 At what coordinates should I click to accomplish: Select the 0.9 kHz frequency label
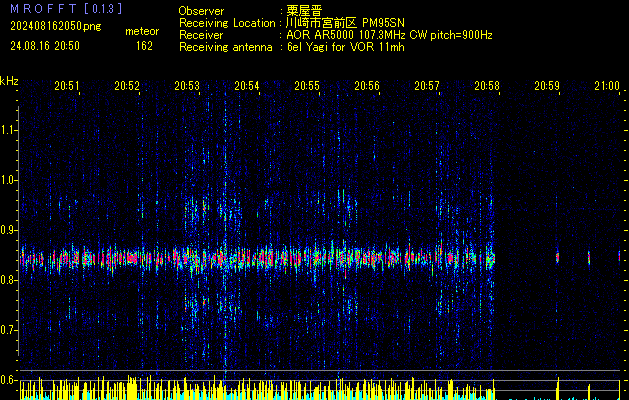coord(9,230)
